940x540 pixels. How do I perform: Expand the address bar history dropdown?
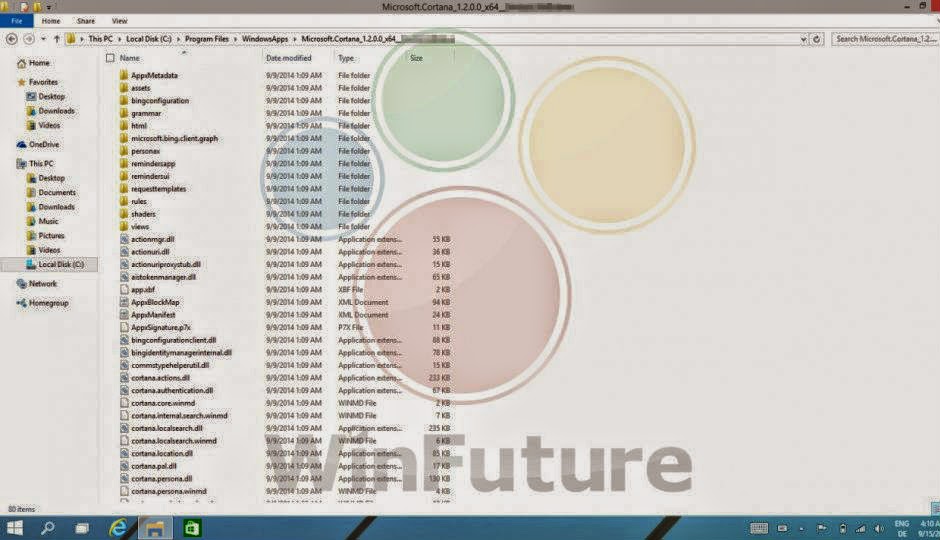pos(803,39)
